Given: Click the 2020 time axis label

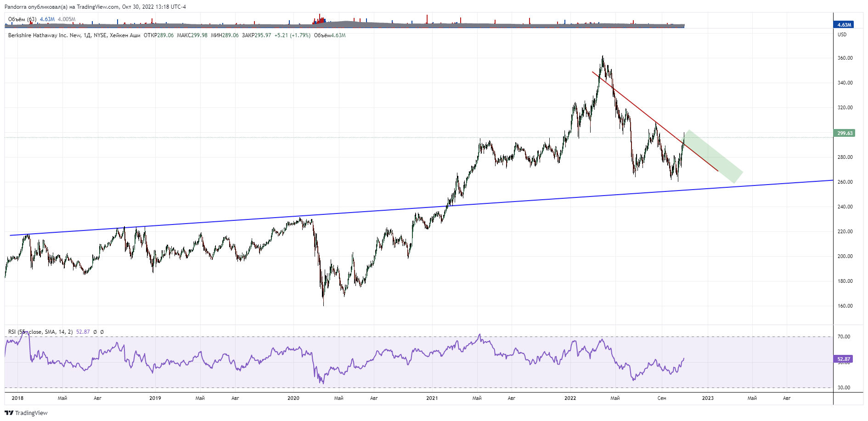Looking at the screenshot, I should [293, 398].
